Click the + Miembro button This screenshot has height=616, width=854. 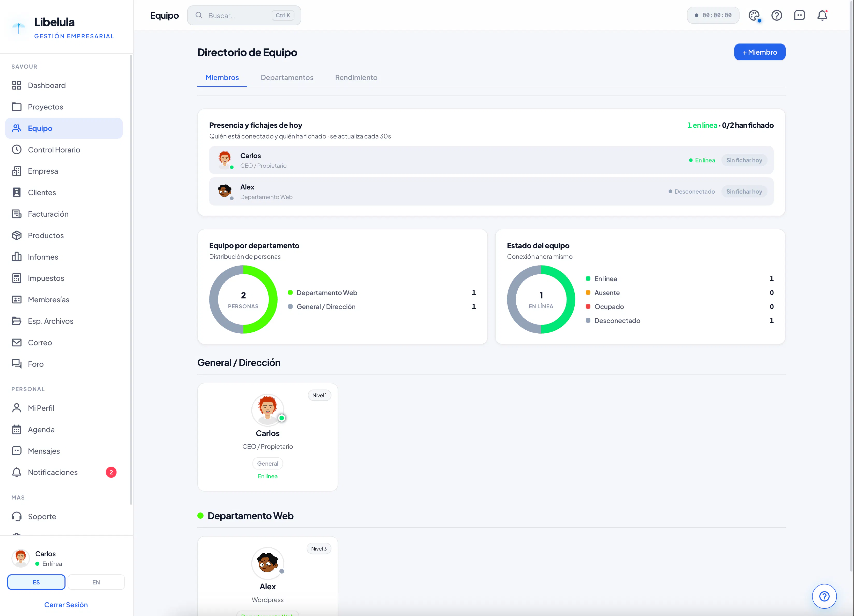pos(760,52)
